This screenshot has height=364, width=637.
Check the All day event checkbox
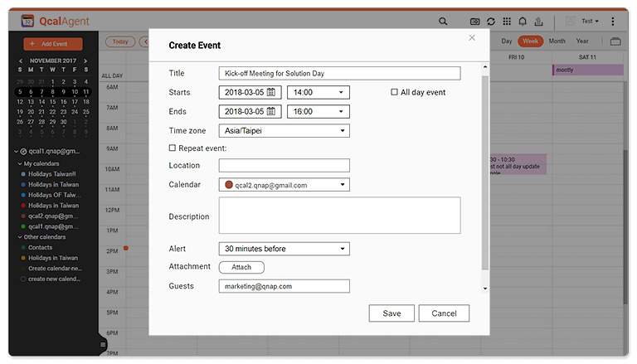click(x=394, y=92)
